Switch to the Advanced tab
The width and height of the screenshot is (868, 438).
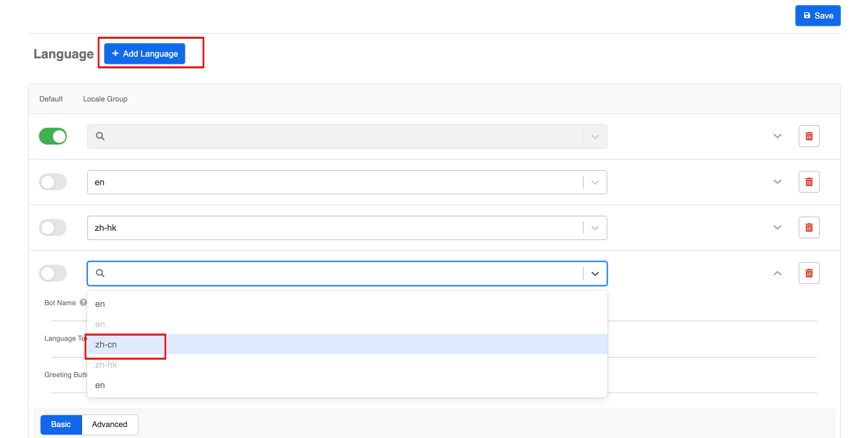click(110, 424)
